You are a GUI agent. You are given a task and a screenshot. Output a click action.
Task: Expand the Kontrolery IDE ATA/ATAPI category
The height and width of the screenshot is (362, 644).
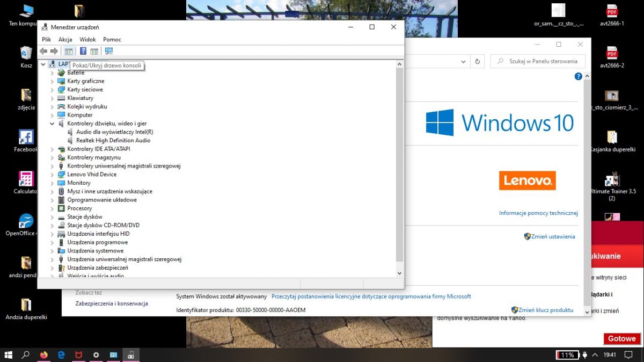coord(52,149)
